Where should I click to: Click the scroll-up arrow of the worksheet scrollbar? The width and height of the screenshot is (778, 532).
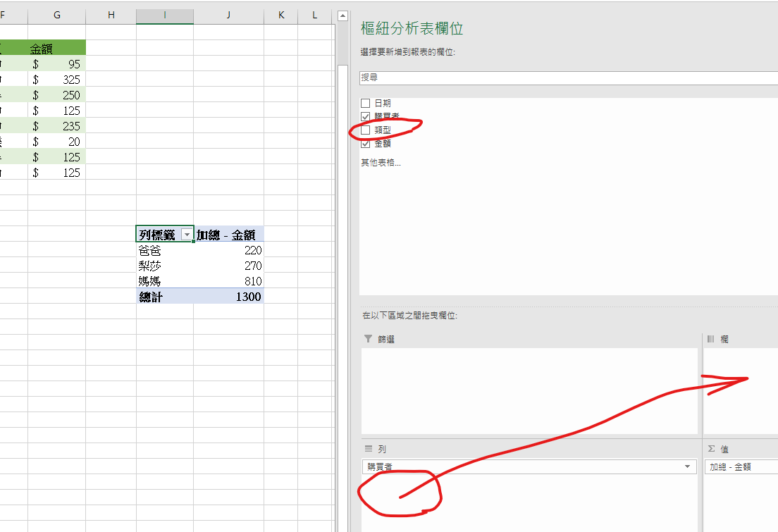coord(342,16)
